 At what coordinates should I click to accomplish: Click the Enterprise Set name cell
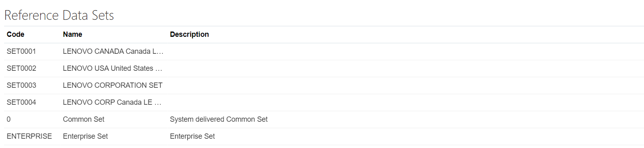85,136
